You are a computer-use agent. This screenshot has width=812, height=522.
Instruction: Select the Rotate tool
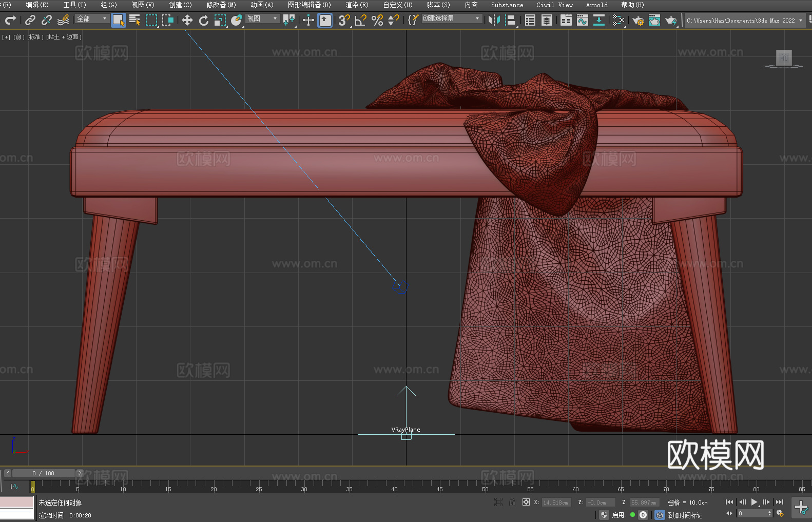pyautogui.click(x=204, y=20)
